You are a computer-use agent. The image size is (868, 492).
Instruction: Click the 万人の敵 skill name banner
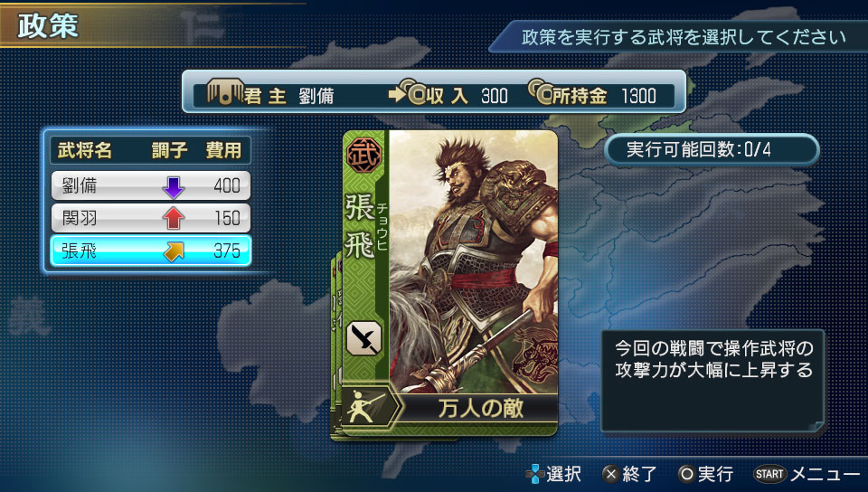pos(479,409)
